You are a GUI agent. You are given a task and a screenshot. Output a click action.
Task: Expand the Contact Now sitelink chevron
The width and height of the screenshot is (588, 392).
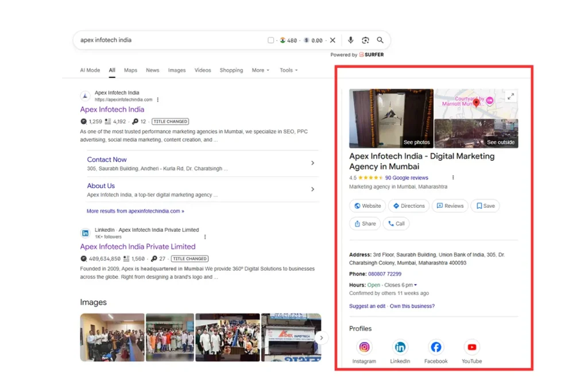312,163
